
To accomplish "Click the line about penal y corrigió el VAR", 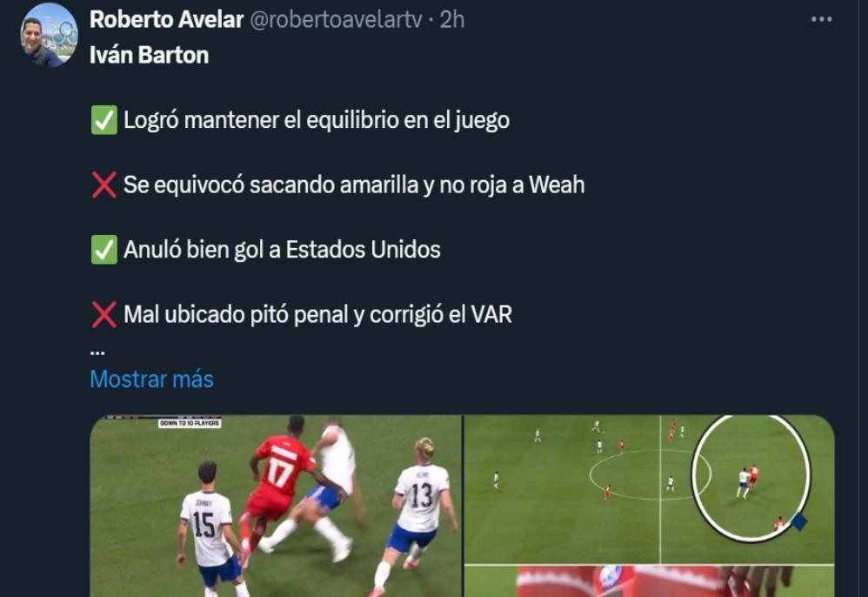I will pyautogui.click(x=318, y=314).
